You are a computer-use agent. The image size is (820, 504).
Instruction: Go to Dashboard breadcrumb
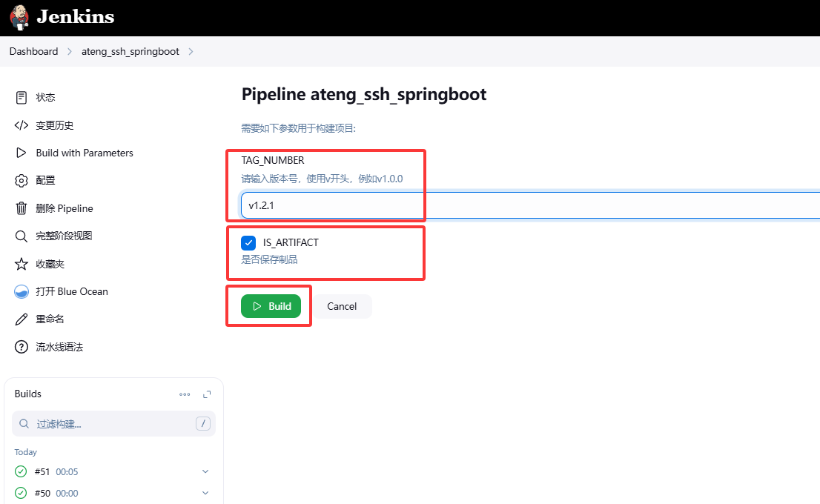[33, 51]
